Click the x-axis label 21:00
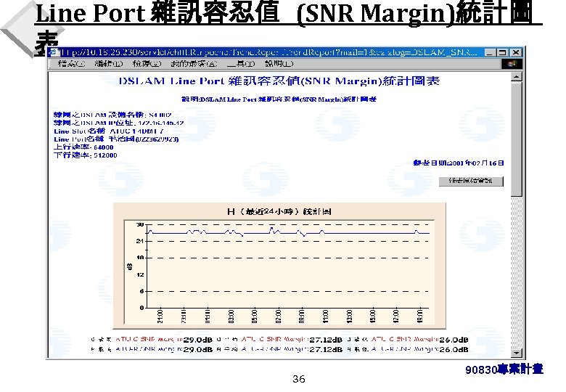Viewport: 566px width, 392px height. (160, 317)
